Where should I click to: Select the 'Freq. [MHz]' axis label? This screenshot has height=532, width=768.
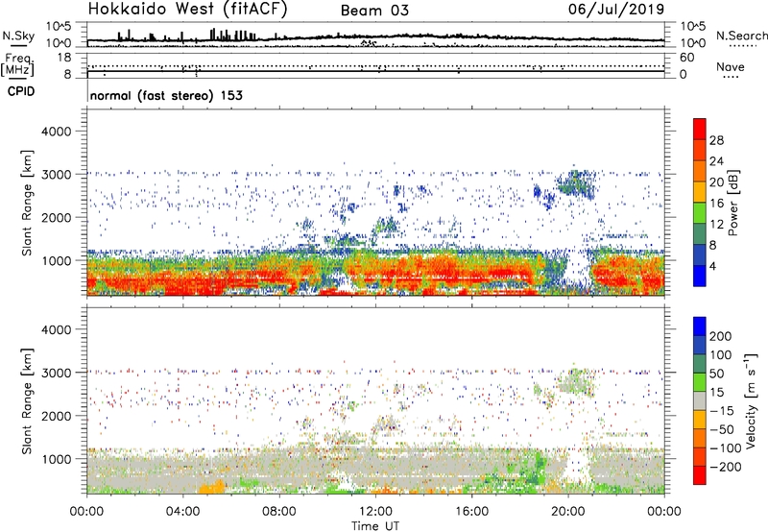tap(18, 65)
